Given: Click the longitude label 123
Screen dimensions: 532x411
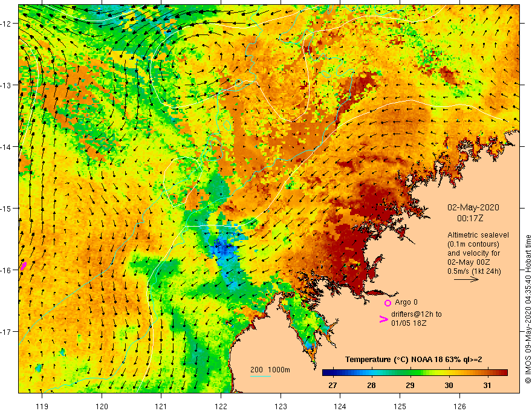Looking at the screenshot, I should (281, 406).
